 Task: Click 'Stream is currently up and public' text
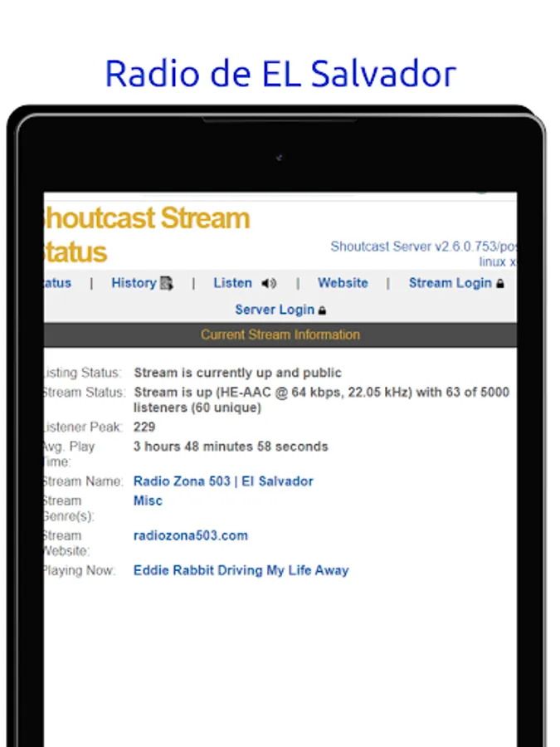(237, 373)
